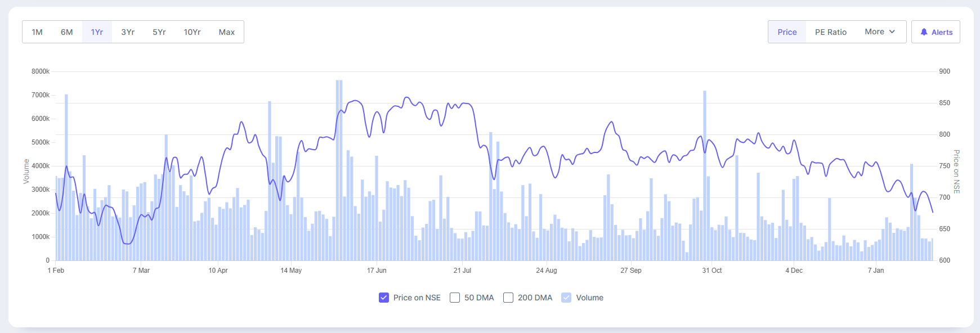The height and width of the screenshot is (333, 980).
Task: Click the tallest volume bar in early June
Action: coord(339,169)
